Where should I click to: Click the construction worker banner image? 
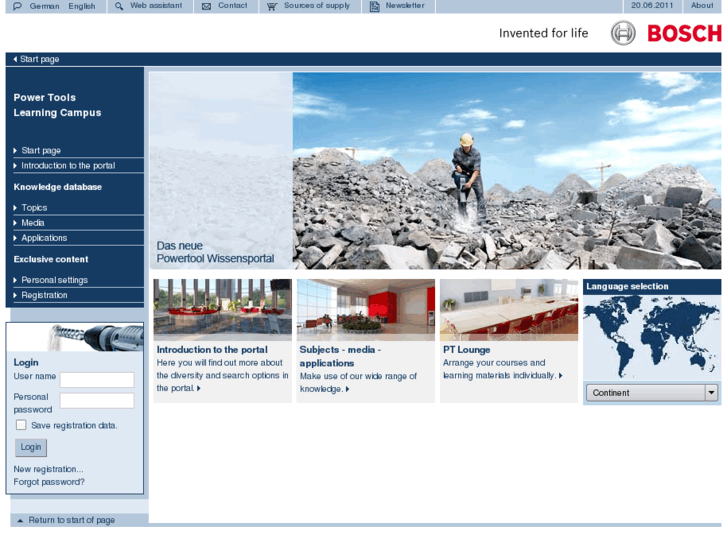(x=507, y=170)
